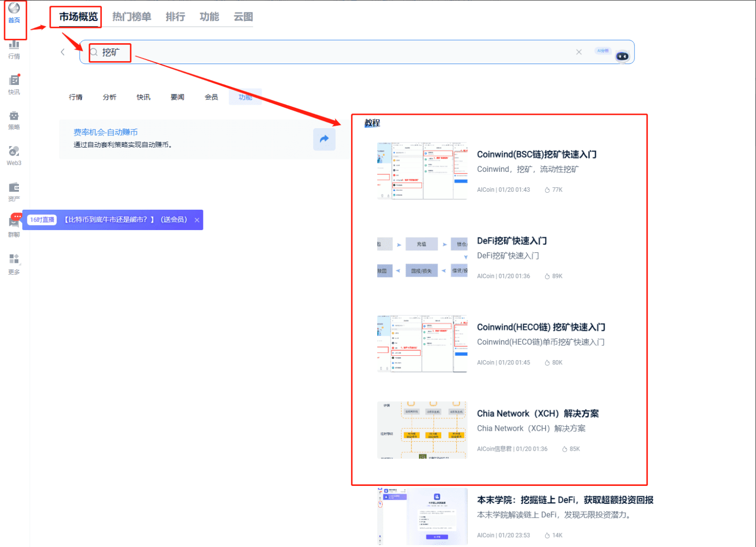Switch to the 市场概览 tab
Image resolution: width=756 pixels, height=547 pixels.
[78, 17]
